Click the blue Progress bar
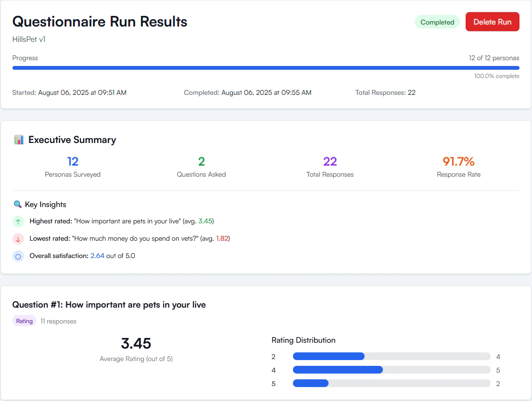Image resolution: width=532 pixels, height=401 pixels. pos(266,68)
